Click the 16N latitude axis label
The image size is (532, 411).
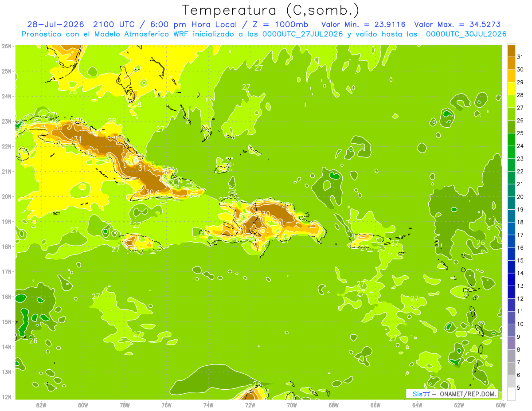click(7, 297)
